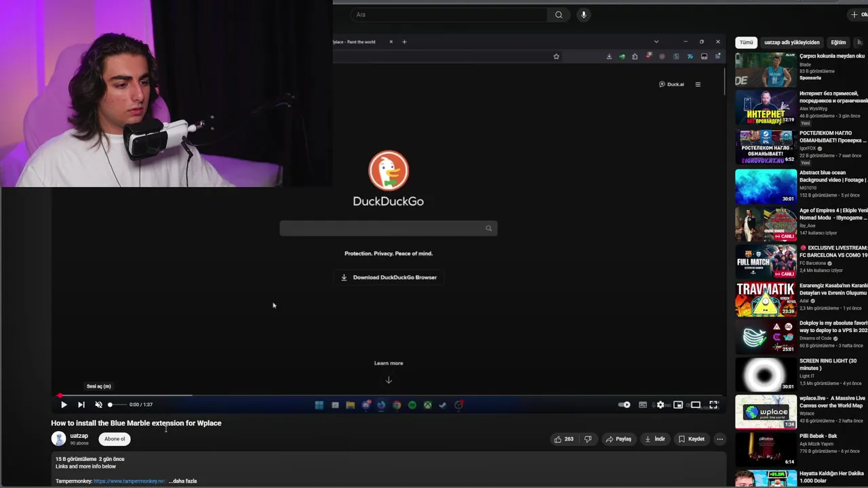Open File Explorer in video taskbar
This screenshot has width=868, height=488.
tap(350, 405)
